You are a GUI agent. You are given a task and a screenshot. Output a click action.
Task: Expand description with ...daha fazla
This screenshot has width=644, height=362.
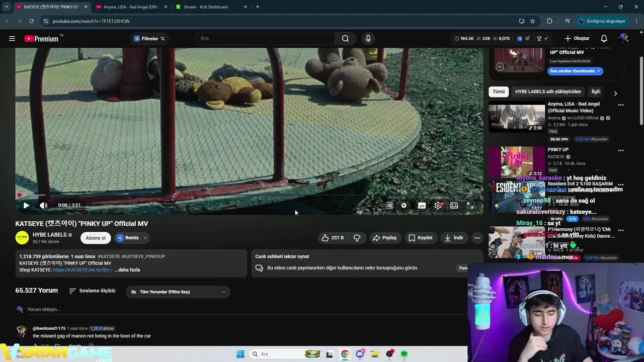[127, 270]
